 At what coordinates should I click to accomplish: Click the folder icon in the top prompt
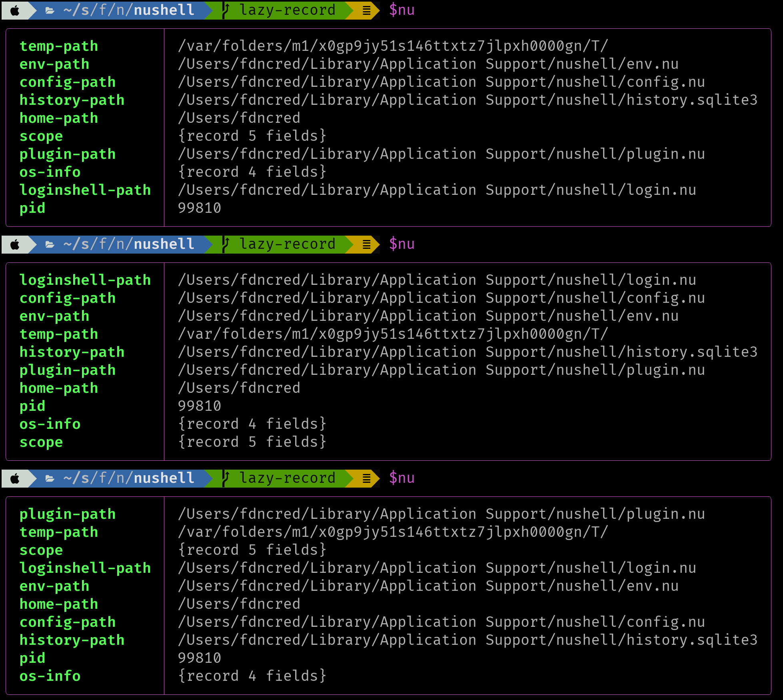[50, 10]
